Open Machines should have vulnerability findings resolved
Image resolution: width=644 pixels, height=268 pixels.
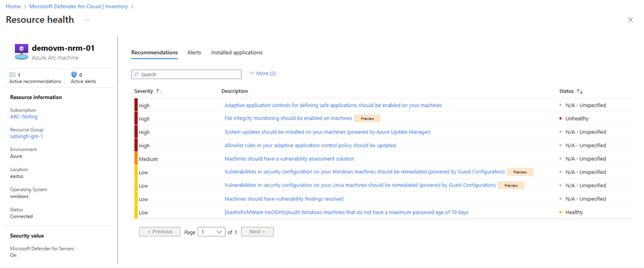click(x=284, y=198)
